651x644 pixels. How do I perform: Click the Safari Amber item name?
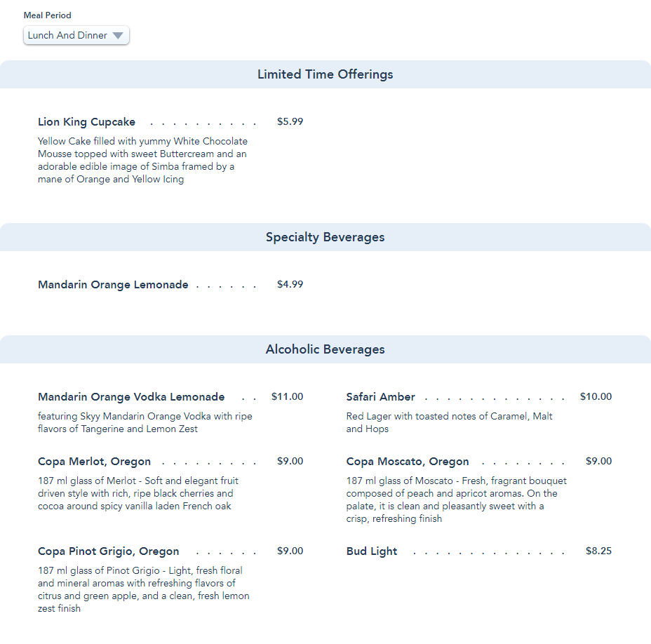[x=380, y=397]
